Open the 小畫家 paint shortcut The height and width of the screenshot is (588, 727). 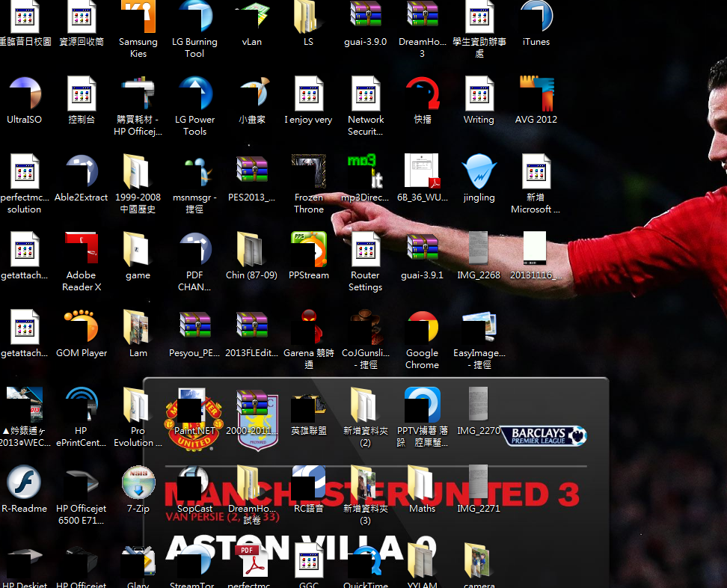tap(252, 94)
